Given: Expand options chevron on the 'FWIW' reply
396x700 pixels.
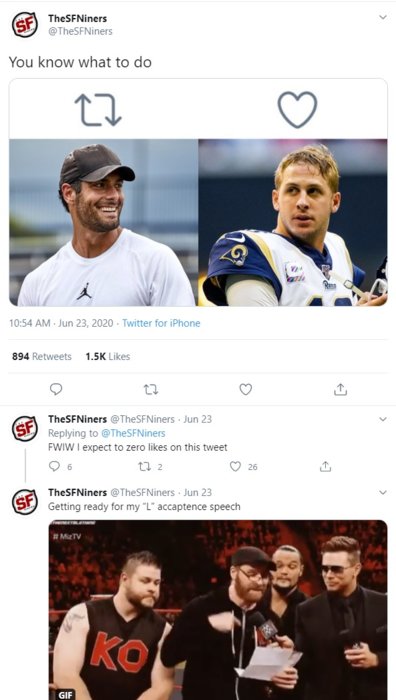Looking at the screenshot, I should tap(383, 419).
